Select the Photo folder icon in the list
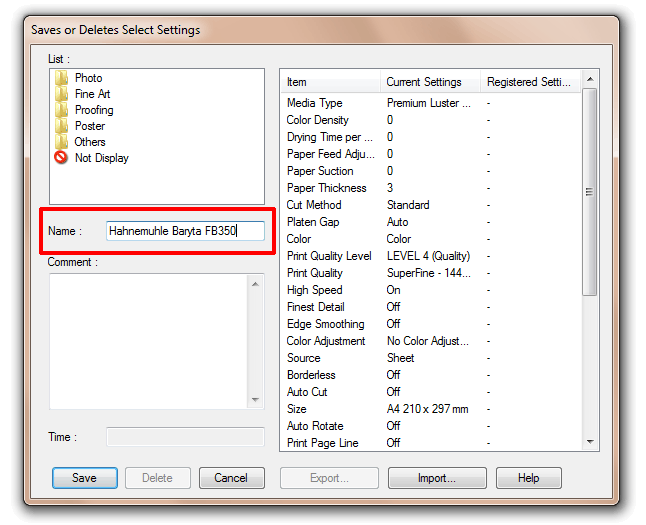 point(61,78)
